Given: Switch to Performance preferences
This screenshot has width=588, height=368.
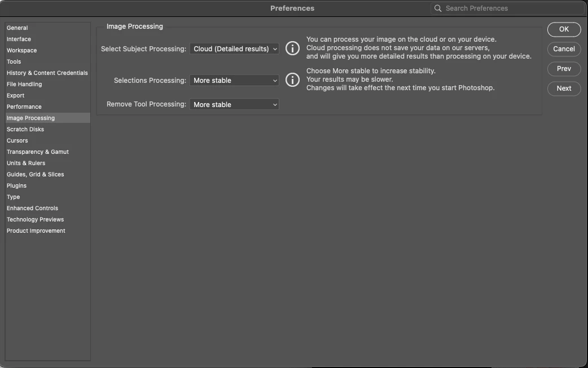Looking at the screenshot, I should click(x=47, y=107).
